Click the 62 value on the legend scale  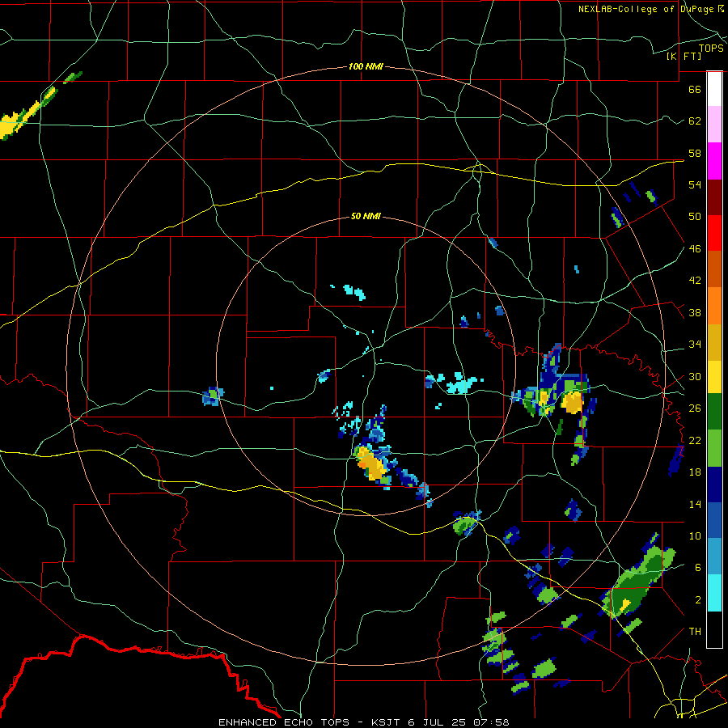click(695, 121)
